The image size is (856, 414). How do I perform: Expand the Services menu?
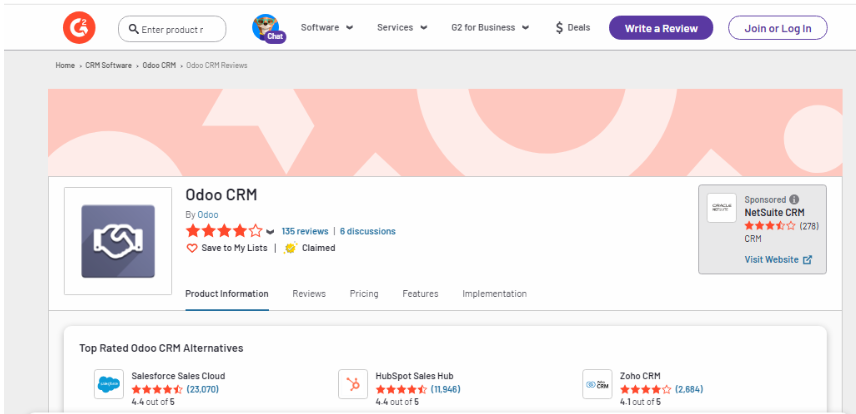pyautogui.click(x=402, y=27)
